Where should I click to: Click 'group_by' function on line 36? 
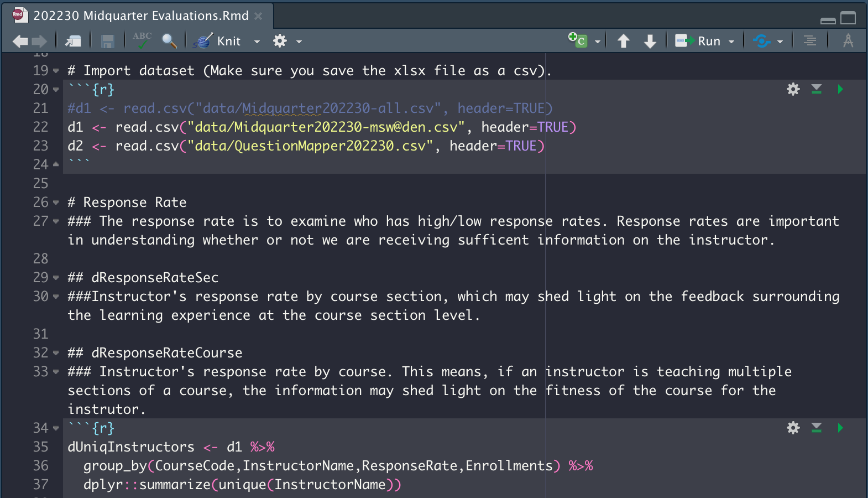115,465
